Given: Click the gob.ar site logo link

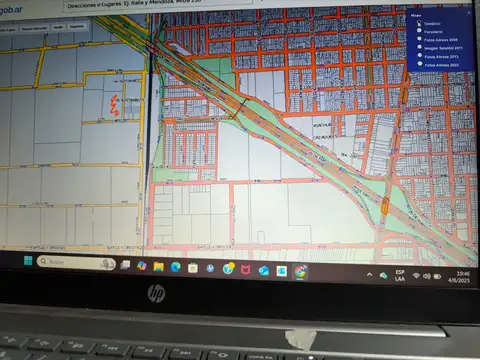Looking at the screenshot, I should click(11, 10).
